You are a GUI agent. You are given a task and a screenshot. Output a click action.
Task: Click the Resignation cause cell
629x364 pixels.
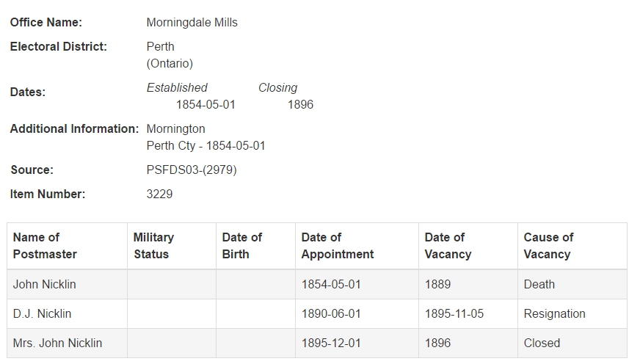[x=572, y=313]
